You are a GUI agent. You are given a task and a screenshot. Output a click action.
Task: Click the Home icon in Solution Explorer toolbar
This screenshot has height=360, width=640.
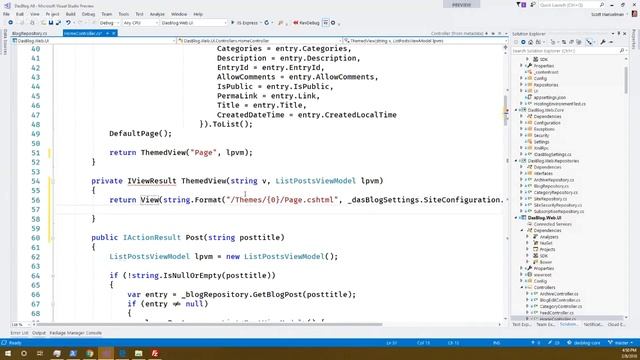[530, 42]
